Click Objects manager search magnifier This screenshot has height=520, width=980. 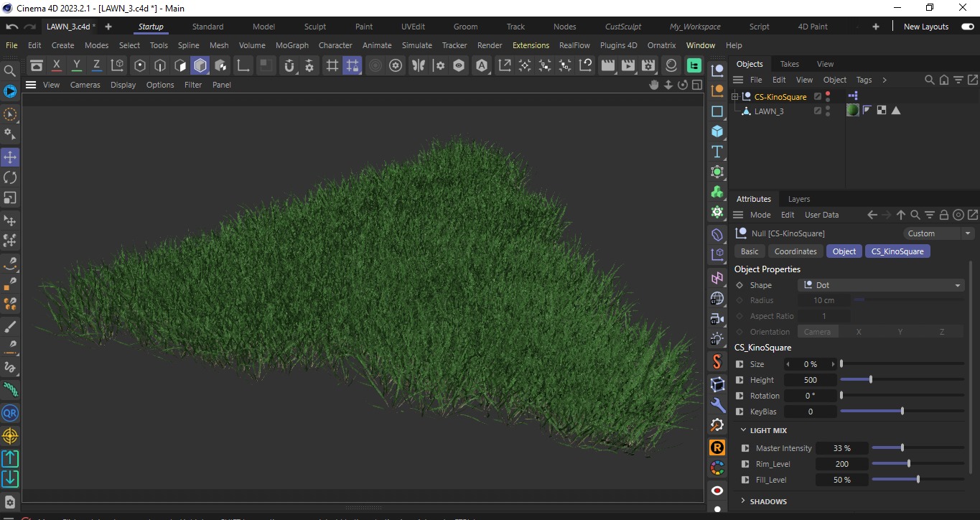coord(929,80)
